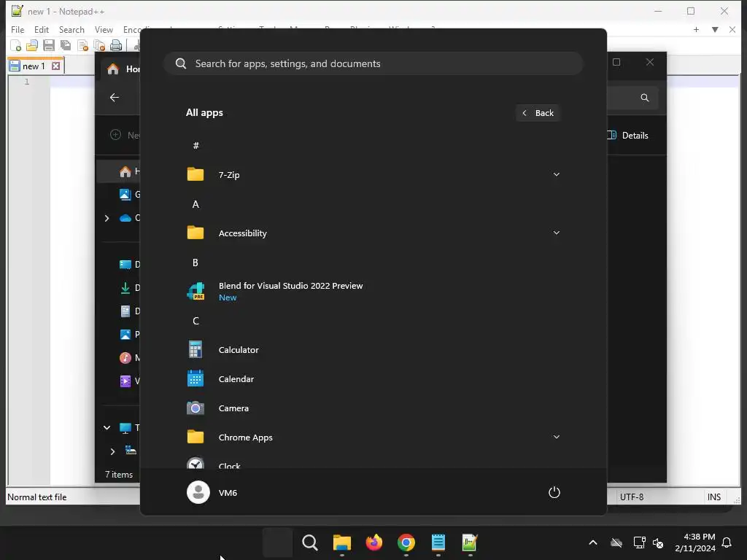Launch the Camera app

pos(373,408)
